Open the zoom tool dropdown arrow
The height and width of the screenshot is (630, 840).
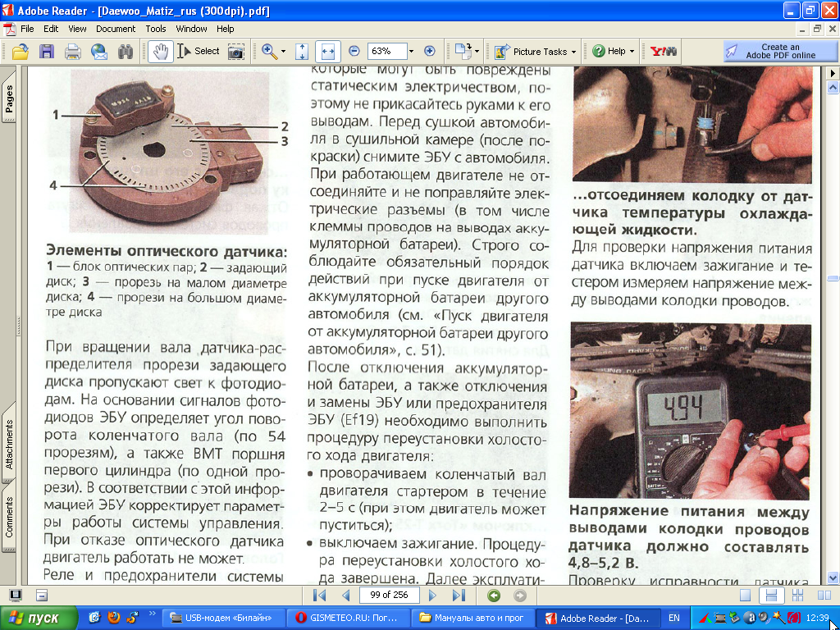point(283,52)
